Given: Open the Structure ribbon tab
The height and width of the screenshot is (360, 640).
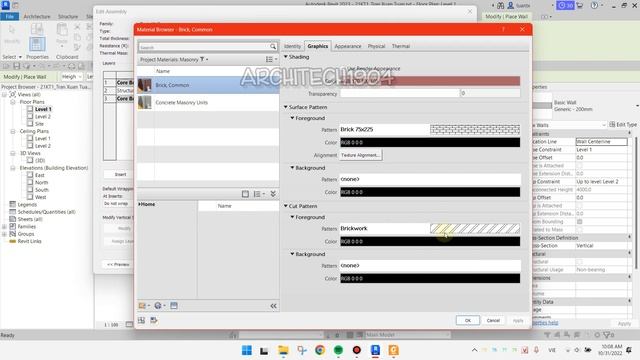Looking at the screenshot, I should 68,16.
